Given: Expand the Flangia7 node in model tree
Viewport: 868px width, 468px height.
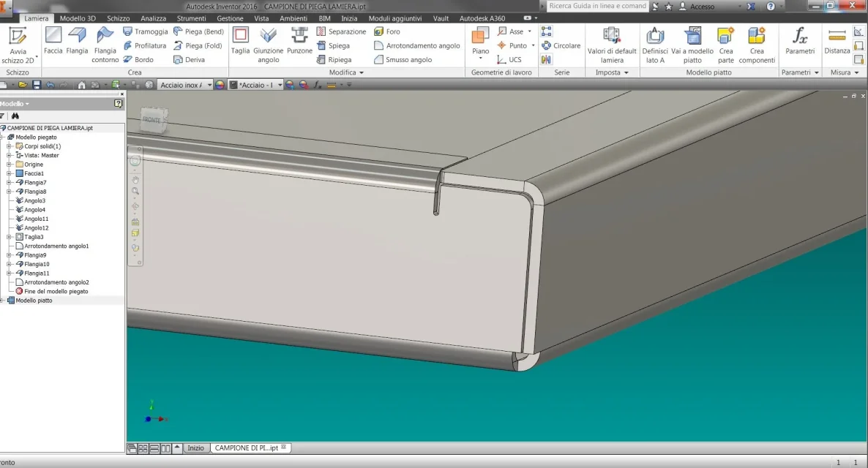Looking at the screenshot, I should click(x=10, y=183).
